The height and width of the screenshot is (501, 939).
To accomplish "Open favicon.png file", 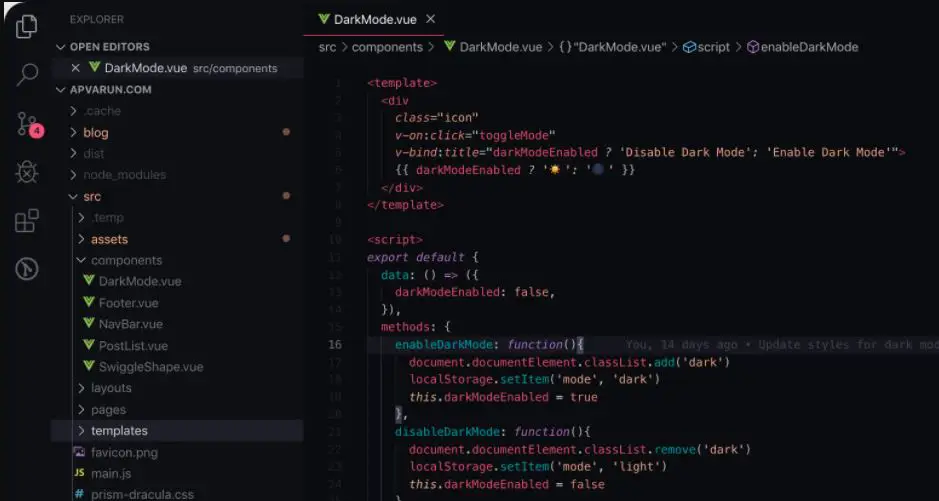I will [x=124, y=453].
